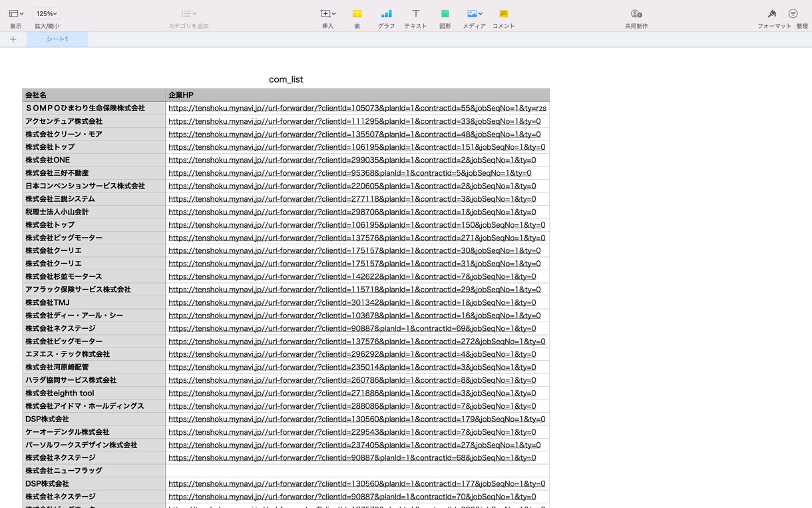Select the 株式会社eighth tool cell
812x508 pixels.
pos(94,393)
